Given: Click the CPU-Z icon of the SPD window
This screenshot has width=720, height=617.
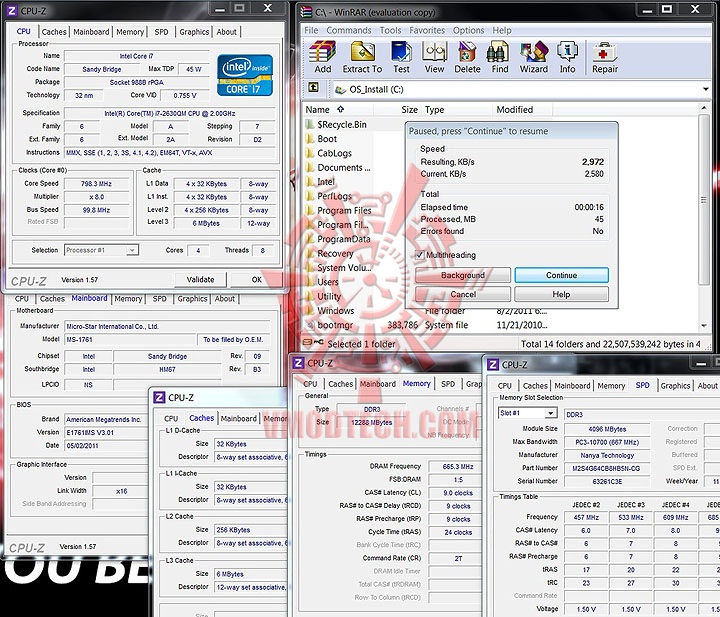Looking at the screenshot, I should [493, 365].
